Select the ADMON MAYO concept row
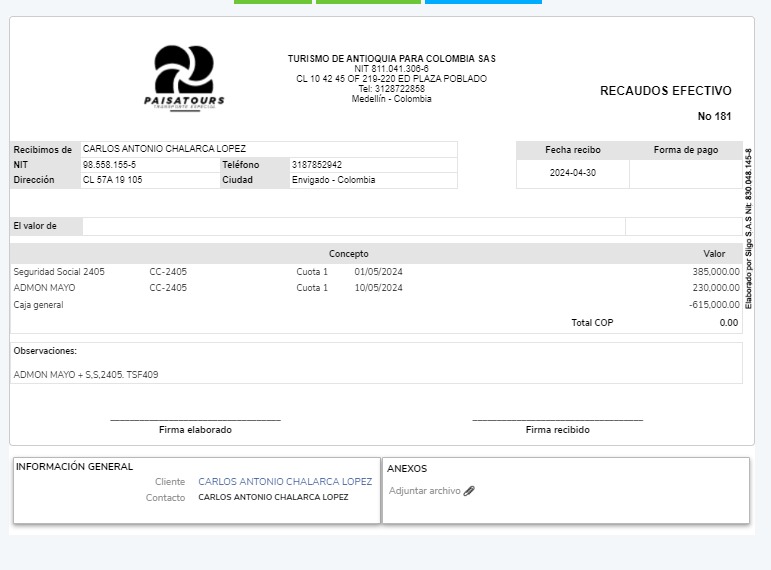This screenshot has width=771, height=570. pyautogui.click(x=44, y=288)
